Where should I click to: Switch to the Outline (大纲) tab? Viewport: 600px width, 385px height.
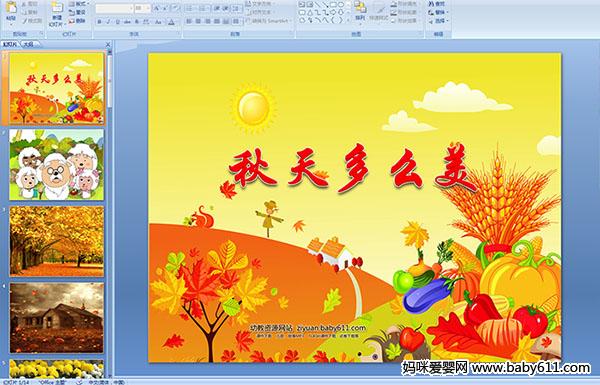(x=29, y=44)
